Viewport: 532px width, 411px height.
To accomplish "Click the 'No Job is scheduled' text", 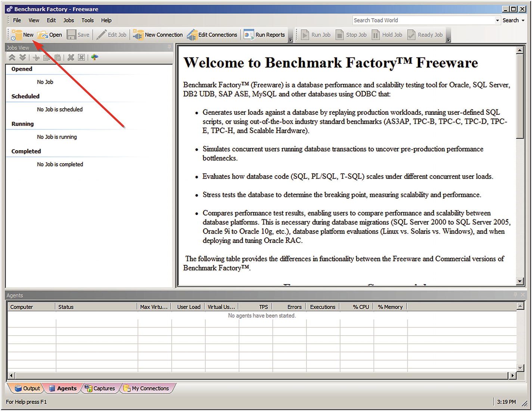I will (x=60, y=109).
